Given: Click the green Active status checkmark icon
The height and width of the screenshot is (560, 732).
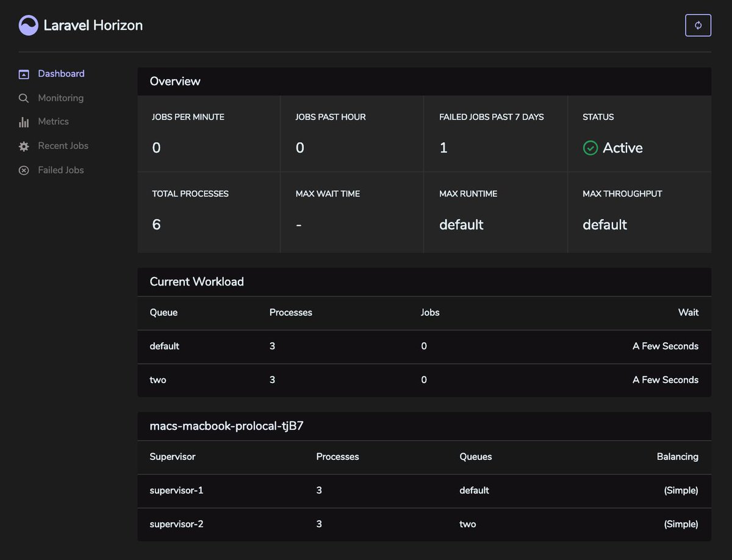Looking at the screenshot, I should [590, 148].
